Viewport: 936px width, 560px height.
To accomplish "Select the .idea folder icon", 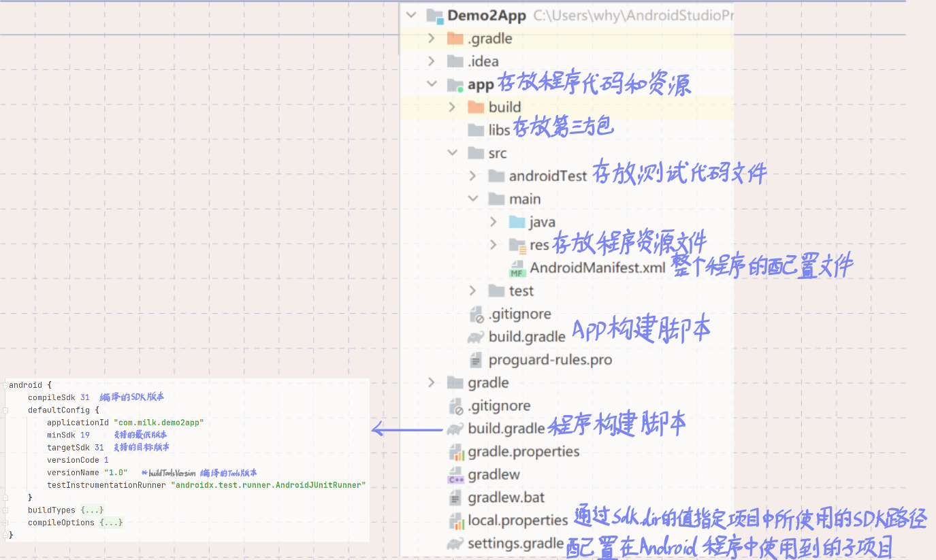I will point(455,61).
